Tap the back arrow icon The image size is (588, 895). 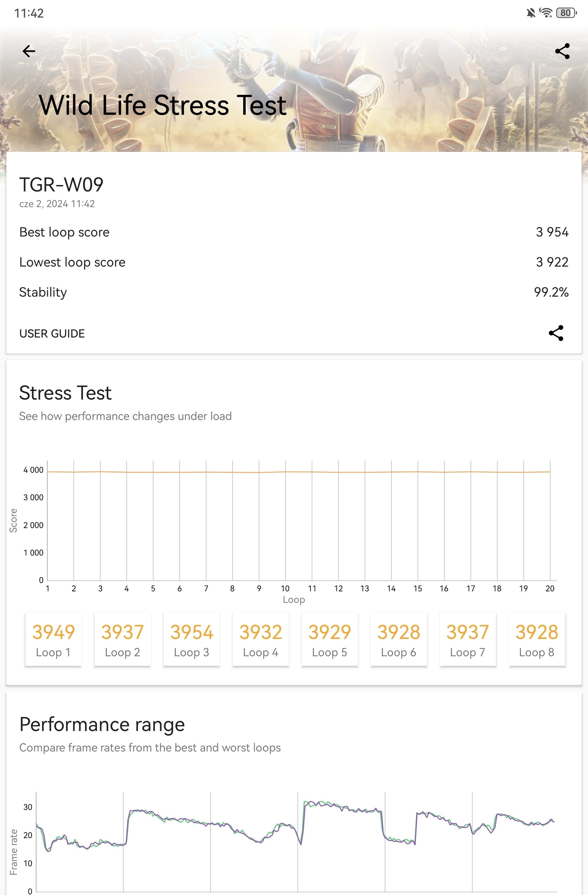point(28,51)
